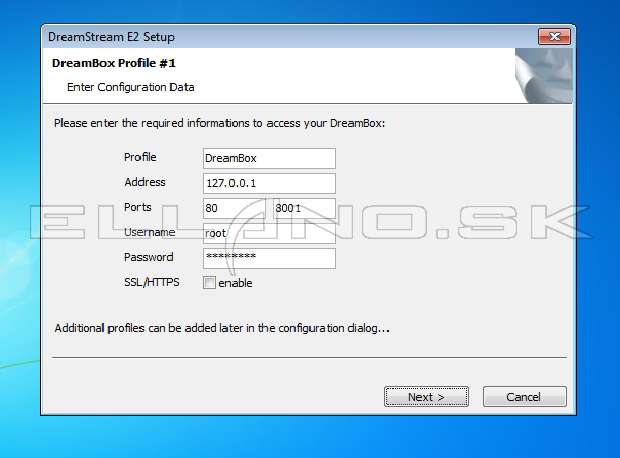
Task: Click the 'SSL/HTTPS' label text
Action: click(151, 282)
